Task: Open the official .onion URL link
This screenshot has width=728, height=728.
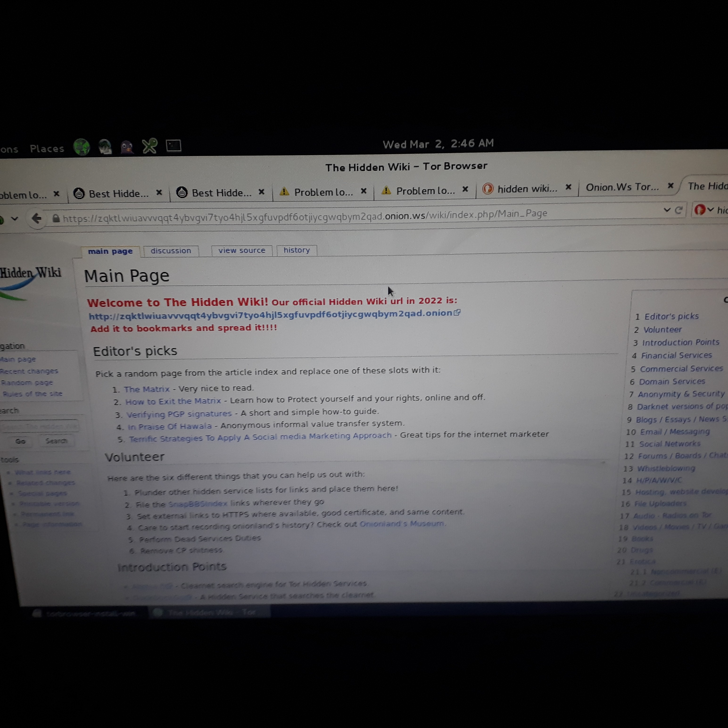Action: click(271, 315)
